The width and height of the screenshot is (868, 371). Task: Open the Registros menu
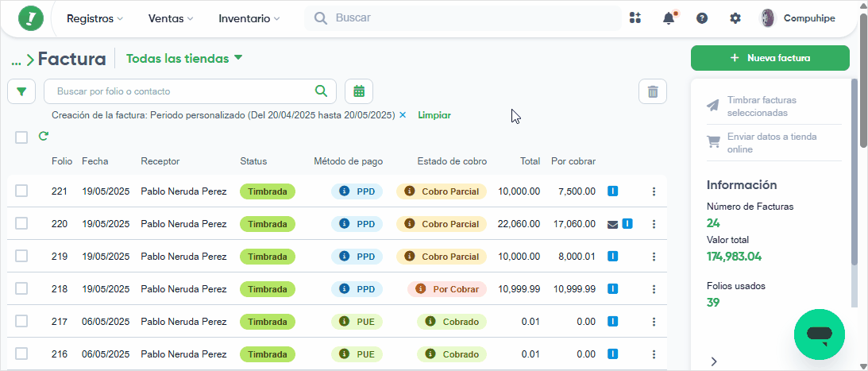(95, 18)
